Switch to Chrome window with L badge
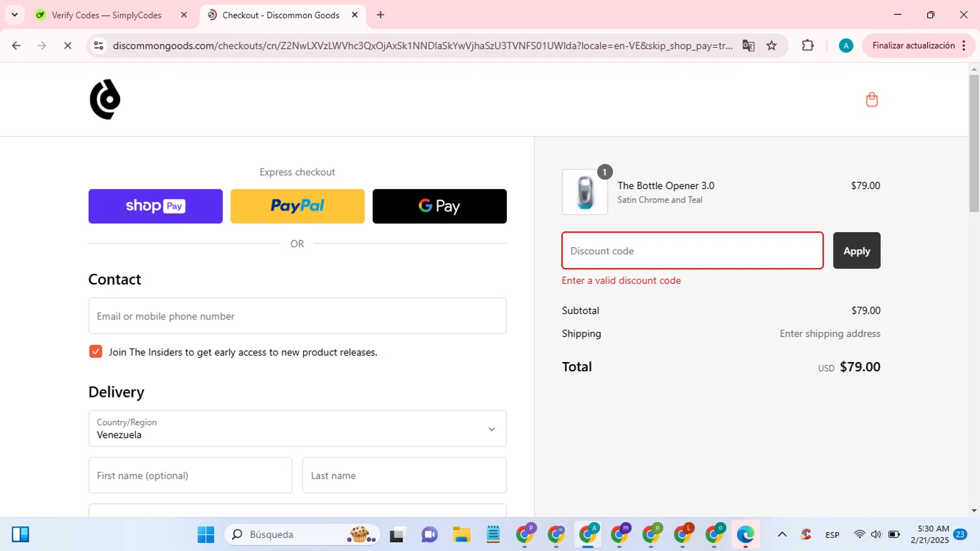 click(683, 535)
